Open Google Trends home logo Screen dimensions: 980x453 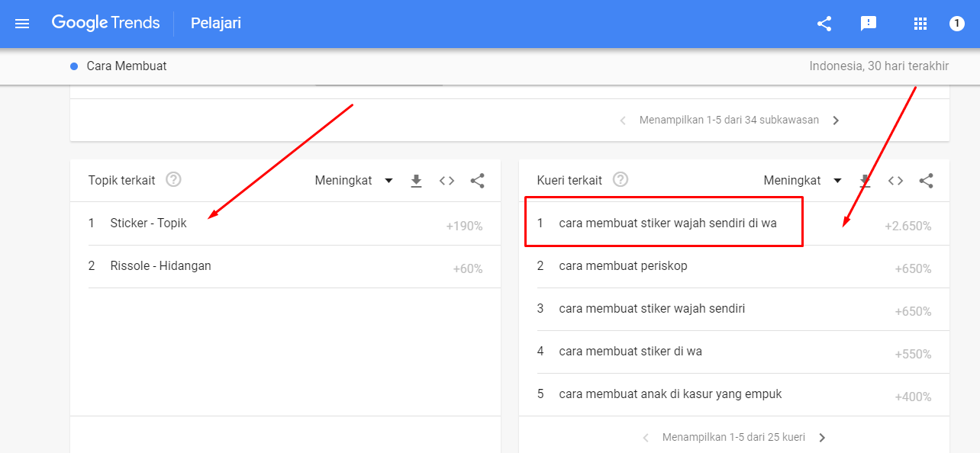(x=106, y=23)
